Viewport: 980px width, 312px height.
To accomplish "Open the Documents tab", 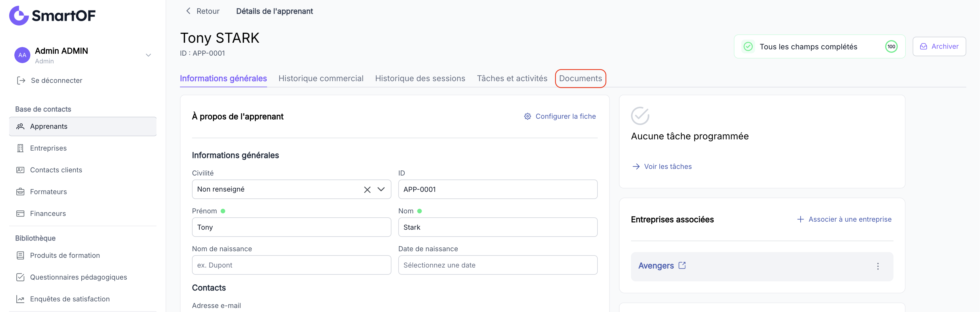I will (581, 79).
